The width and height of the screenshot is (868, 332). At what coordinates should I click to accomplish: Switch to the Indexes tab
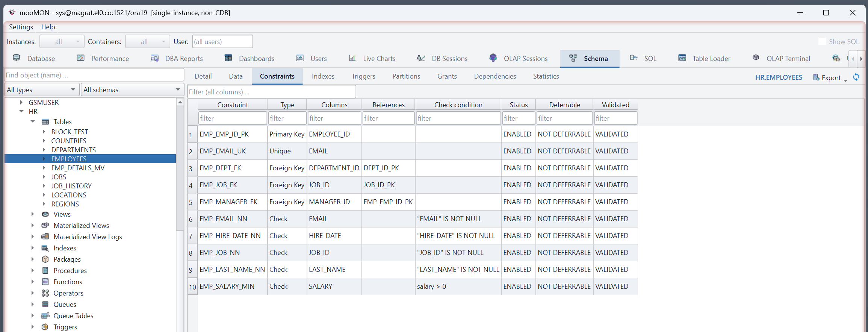(x=323, y=76)
